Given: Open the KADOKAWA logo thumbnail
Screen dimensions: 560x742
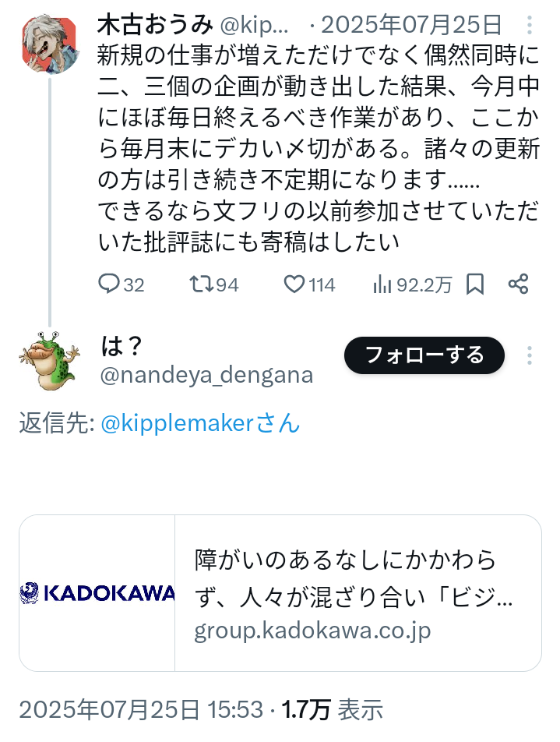Looking at the screenshot, I should coord(97,592).
